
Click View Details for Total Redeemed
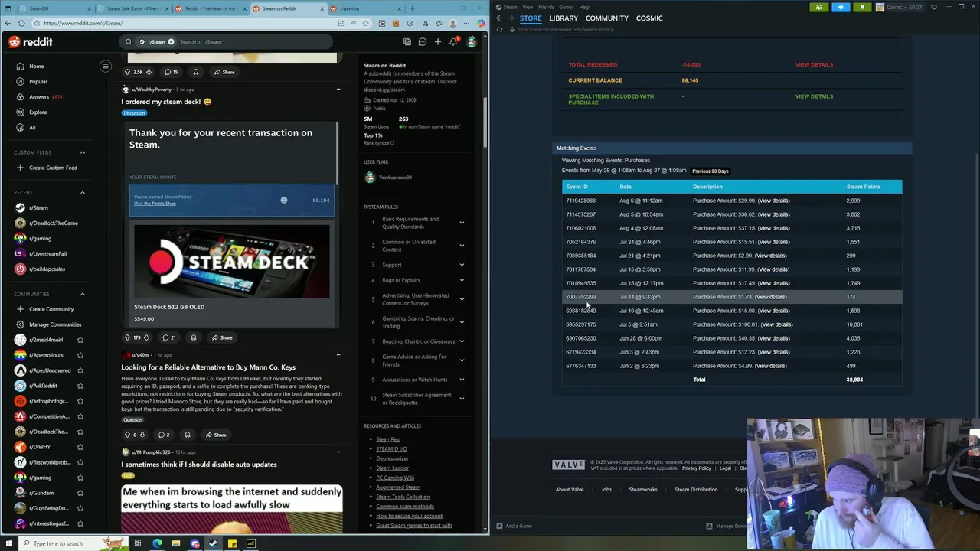coord(814,65)
